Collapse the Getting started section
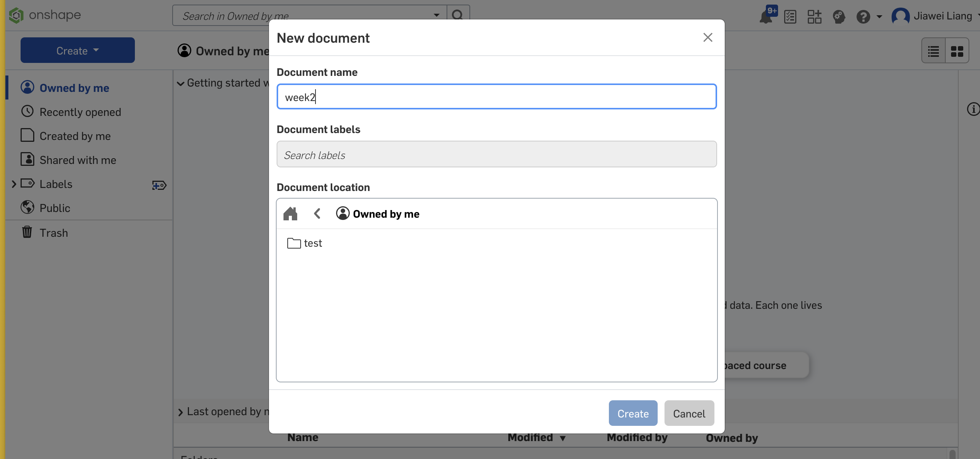Screen dimensions: 980x459 pos(181,83)
